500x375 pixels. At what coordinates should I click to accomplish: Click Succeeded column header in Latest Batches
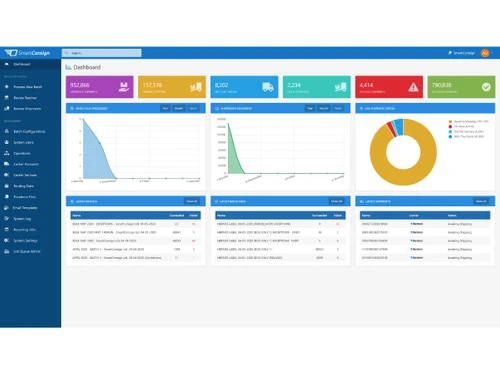[177, 216]
